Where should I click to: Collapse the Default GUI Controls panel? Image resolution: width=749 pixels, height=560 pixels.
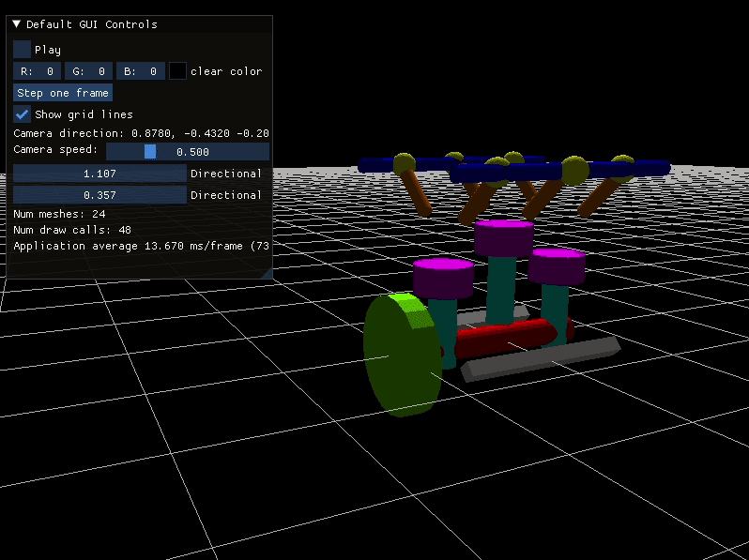(x=17, y=24)
